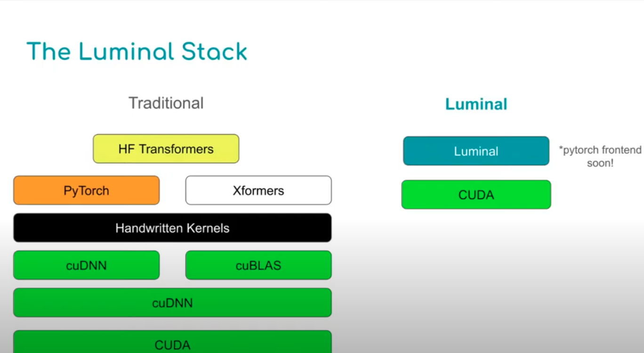Select the full-width cuDNN bar under cuBLAS

coord(172,303)
